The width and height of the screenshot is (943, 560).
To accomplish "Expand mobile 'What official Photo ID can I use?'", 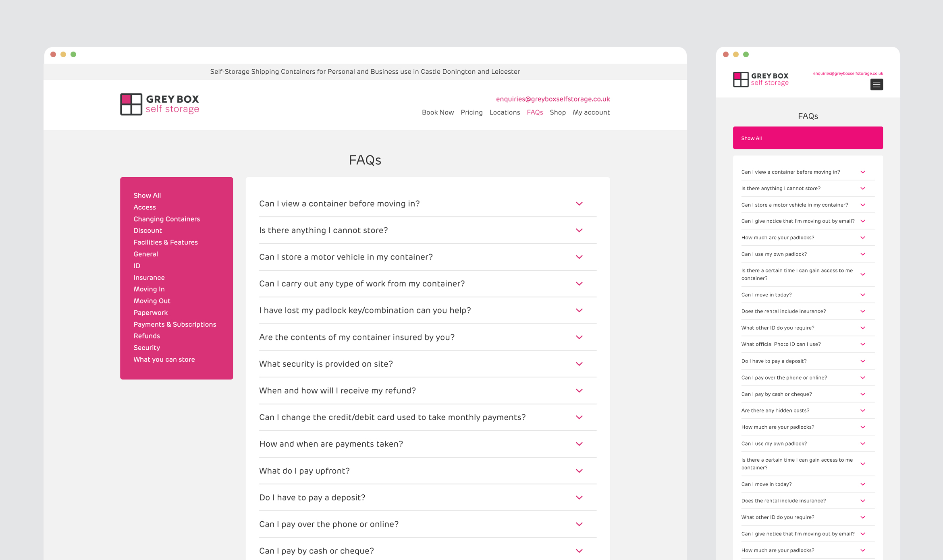I will (x=808, y=344).
